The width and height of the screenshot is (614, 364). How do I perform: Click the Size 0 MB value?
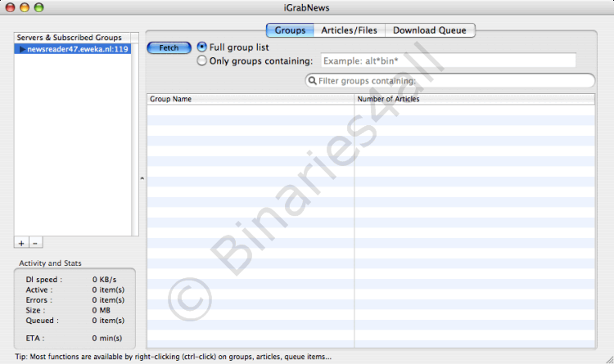(x=101, y=310)
